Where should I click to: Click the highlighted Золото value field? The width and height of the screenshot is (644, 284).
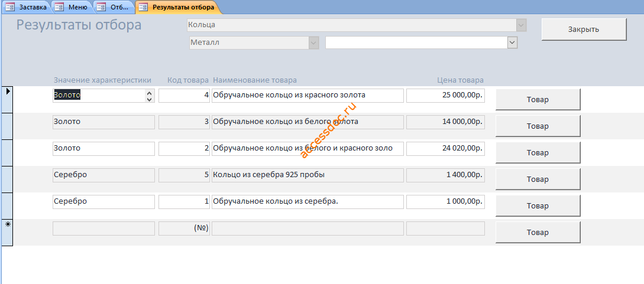click(x=103, y=96)
